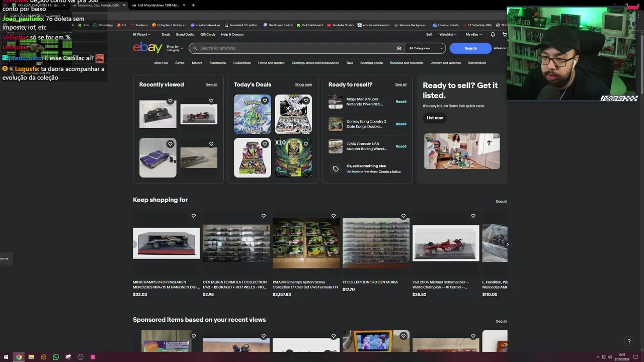Open the WhatsApp bookmark
This screenshot has width=644, height=362.
pyautogui.click(x=103, y=25)
